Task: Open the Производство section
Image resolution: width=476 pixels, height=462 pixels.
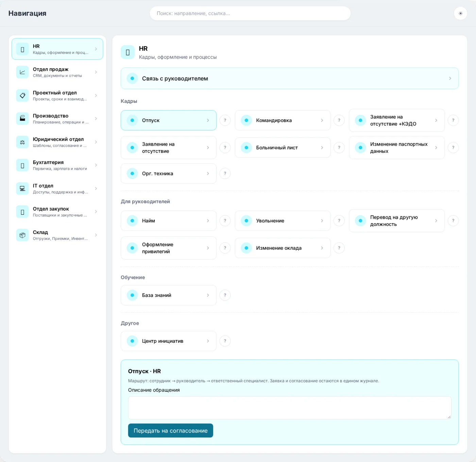Action: (x=57, y=119)
